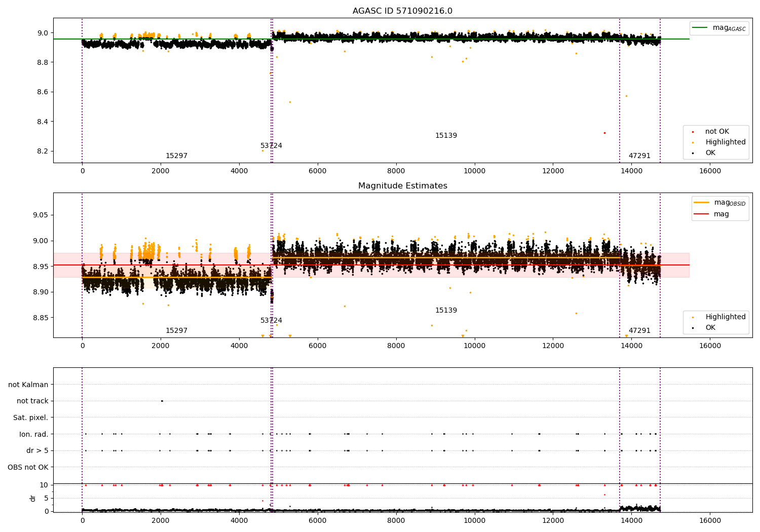Click x-axis tick 12000 under Magnitude Estimates plot

coord(553,346)
